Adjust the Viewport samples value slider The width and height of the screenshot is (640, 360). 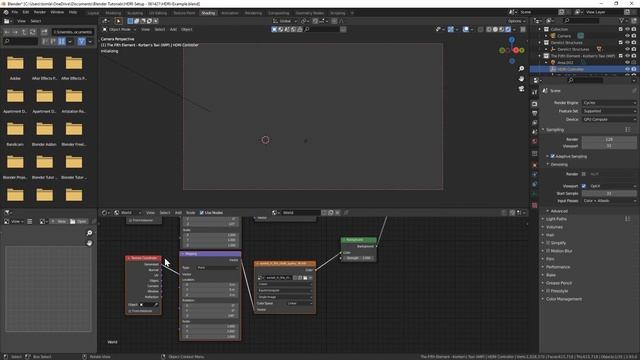click(609, 146)
